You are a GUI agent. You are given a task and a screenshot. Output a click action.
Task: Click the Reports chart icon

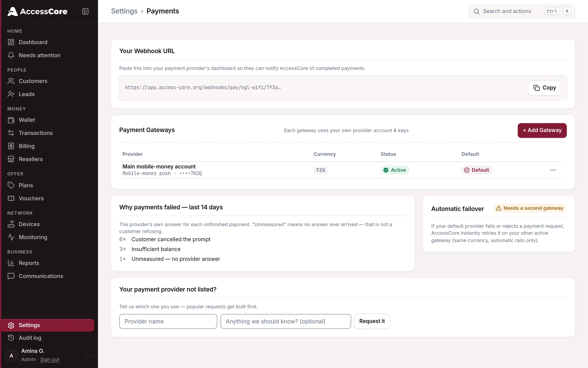pyautogui.click(x=11, y=263)
